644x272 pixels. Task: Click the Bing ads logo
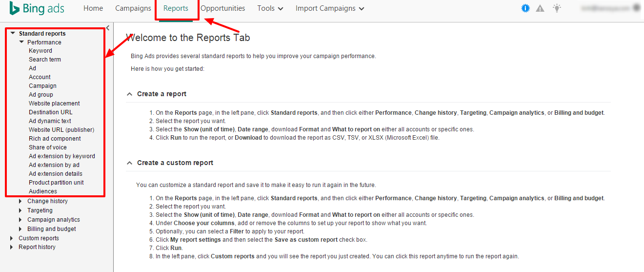[x=37, y=8]
